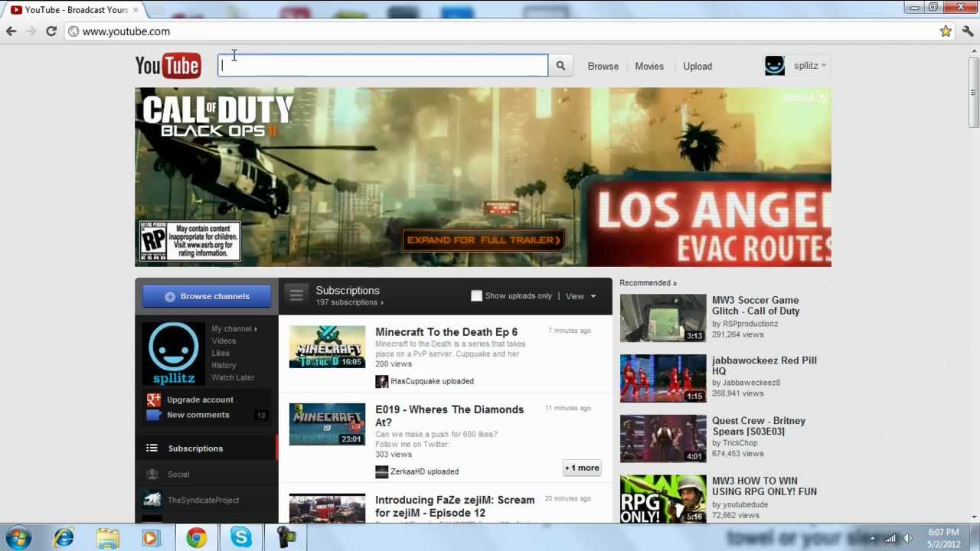Open the RPG ONLY video thumbnail
This screenshot has height=551, width=980.
pyautogui.click(x=663, y=499)
